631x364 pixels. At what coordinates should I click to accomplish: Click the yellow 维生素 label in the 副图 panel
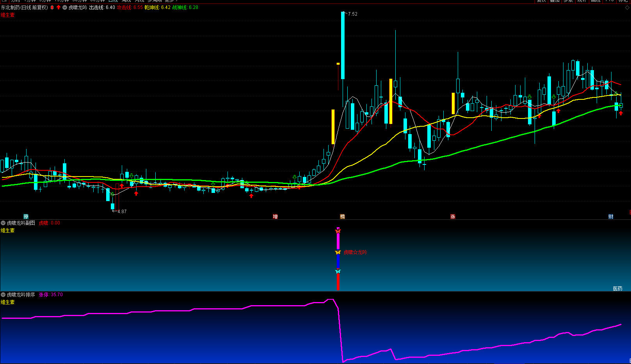tap(7, 231)
